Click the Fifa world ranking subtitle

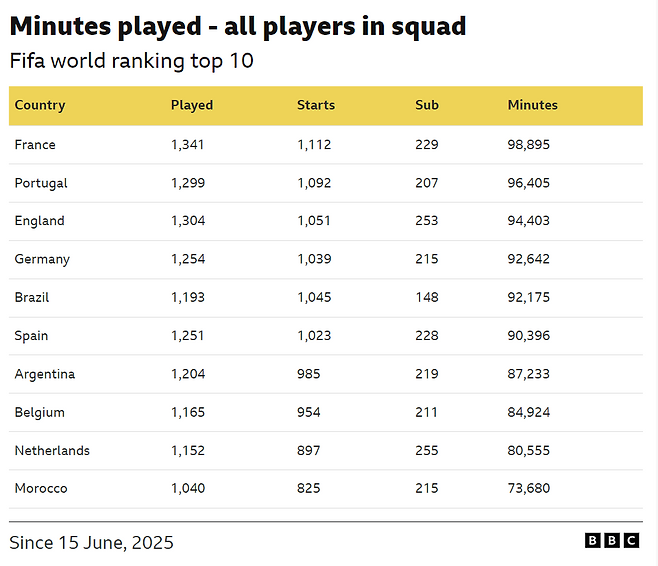(131, 61)
